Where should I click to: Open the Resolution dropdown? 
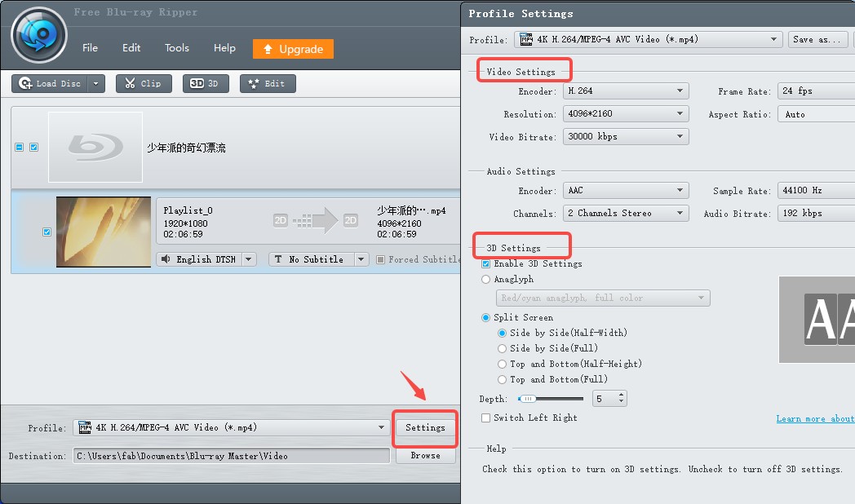click(x=681, y=113)
